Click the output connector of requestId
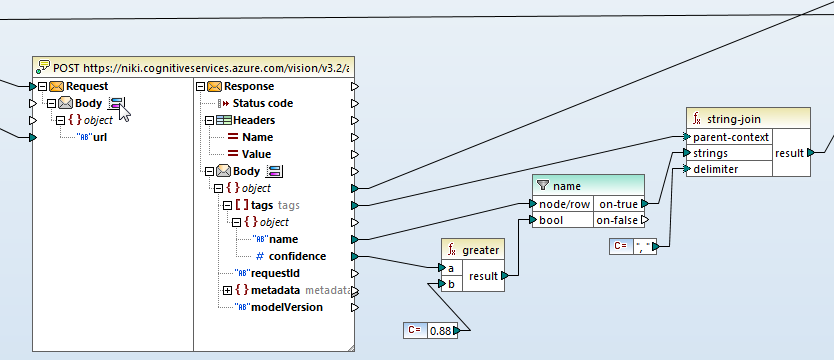The width and height of the screenshot is (834, 360). pyautogui.click(x=355, y=273)
